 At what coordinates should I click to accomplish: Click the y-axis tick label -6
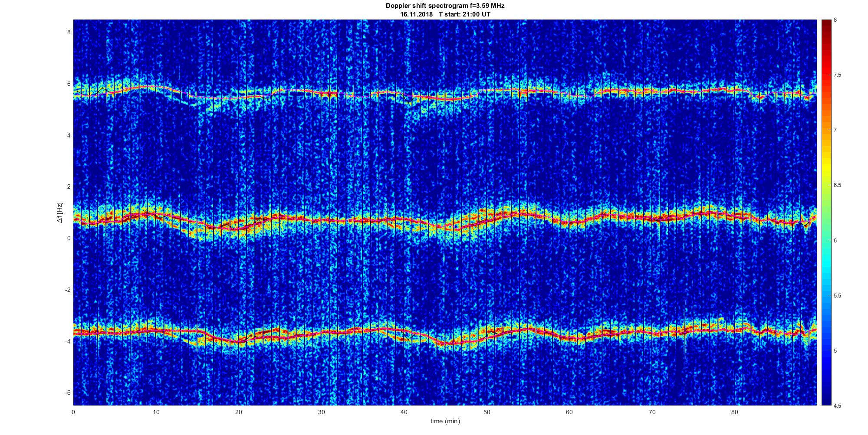coord(67,393)
